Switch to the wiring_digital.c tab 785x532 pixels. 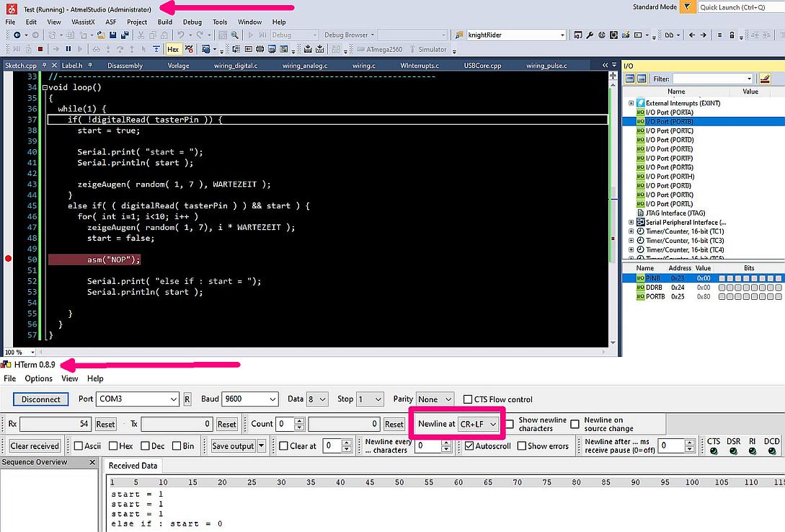click(236, 66)
